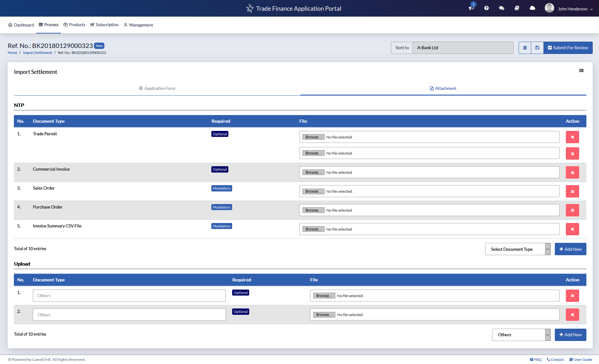Viewport: 599px width, 364px height.
Task: Remove Sales Order file with red X
Action: pos(572,191)
